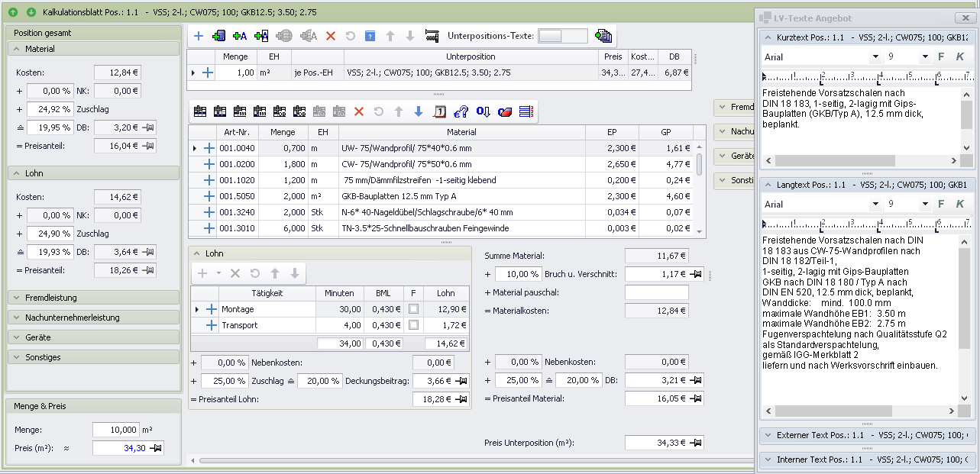Collapse the Langtext Pos. panel header
The height and width of the screenshot is (474, 980).
click(x=767, y=185)
